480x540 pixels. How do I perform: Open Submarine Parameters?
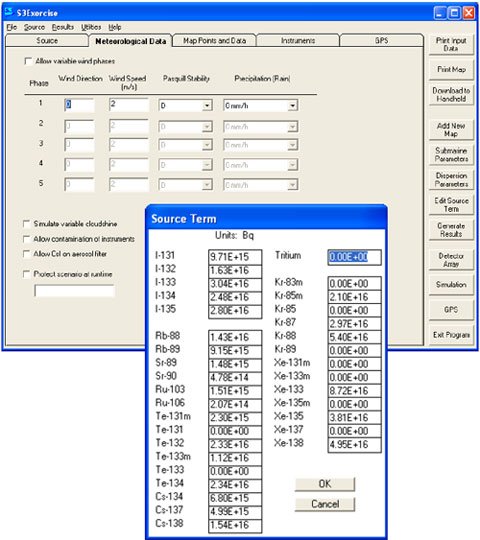click(x=451, y=155)
